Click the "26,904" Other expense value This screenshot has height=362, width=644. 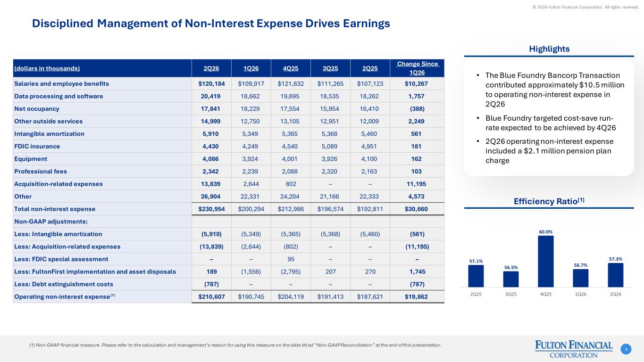[x=211, y=196]
